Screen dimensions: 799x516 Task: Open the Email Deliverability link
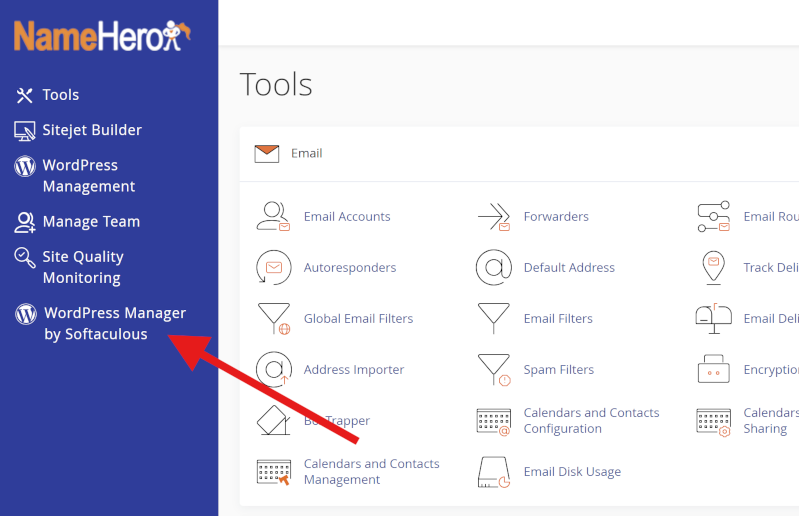(x=771, y=318)
